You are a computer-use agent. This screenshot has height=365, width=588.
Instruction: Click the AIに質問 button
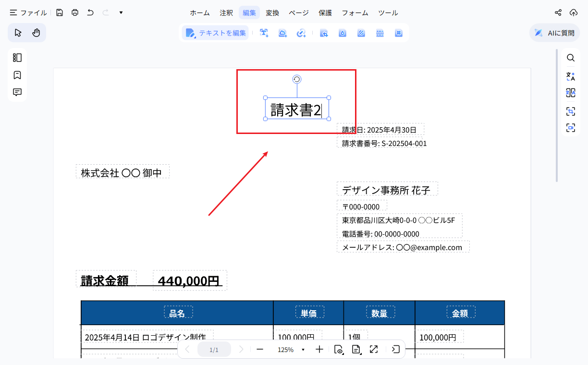coord(554,33)
